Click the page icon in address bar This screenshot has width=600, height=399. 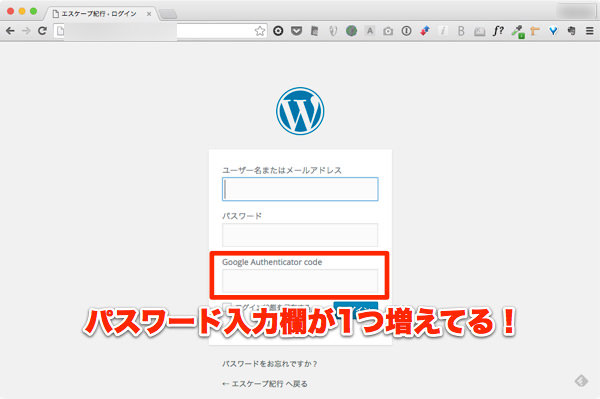pyautogui.click(x=60, y=31)
